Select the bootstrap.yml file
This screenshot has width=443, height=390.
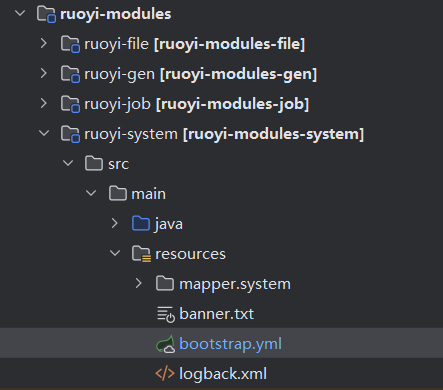click(230, 344)
